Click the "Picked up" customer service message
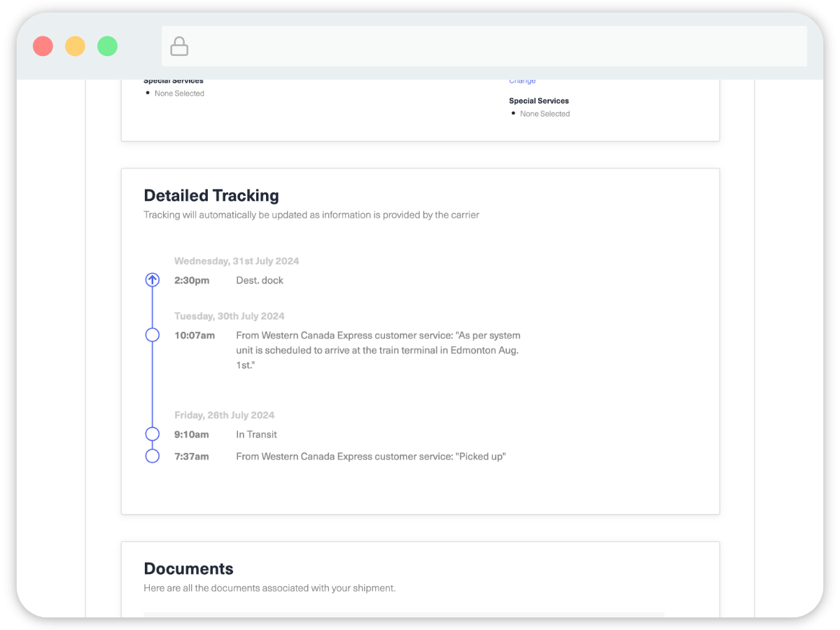 [370, 456]
